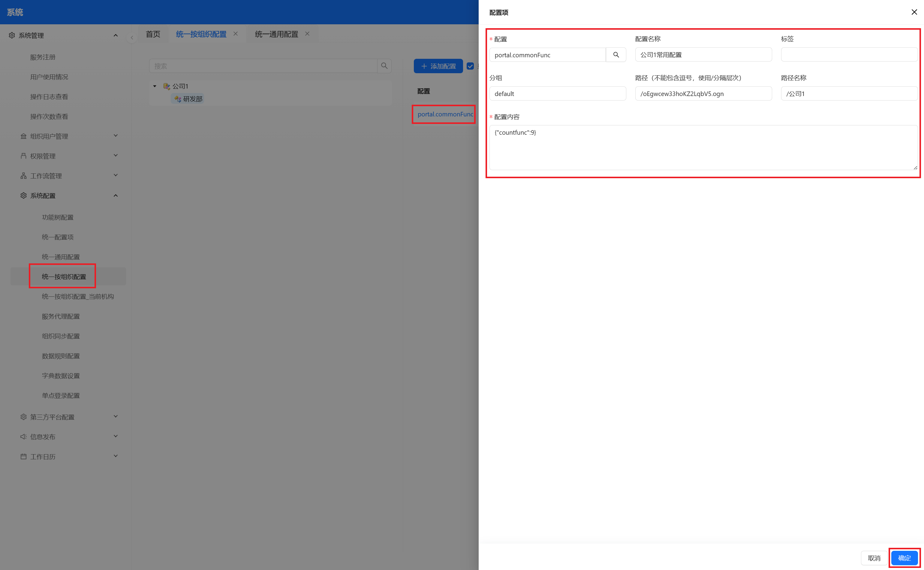Click the 添加配置 button
The width and height of the screenshot is (924, 570).
[438, 66]
